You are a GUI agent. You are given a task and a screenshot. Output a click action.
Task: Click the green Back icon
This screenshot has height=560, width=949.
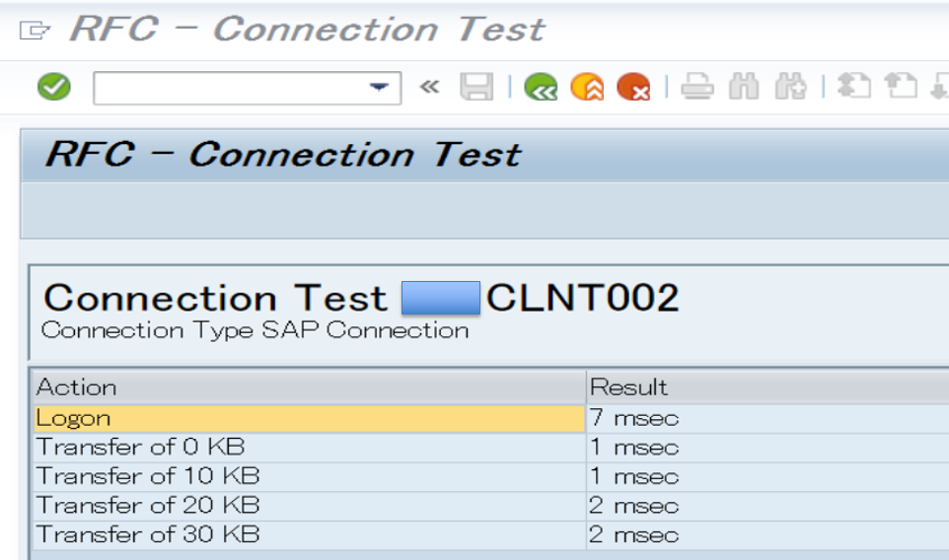pos(541,87)
